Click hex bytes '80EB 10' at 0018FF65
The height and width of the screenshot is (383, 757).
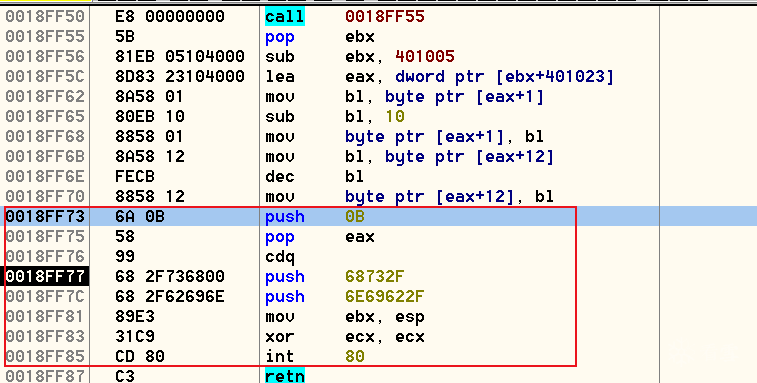pos(150,116)
